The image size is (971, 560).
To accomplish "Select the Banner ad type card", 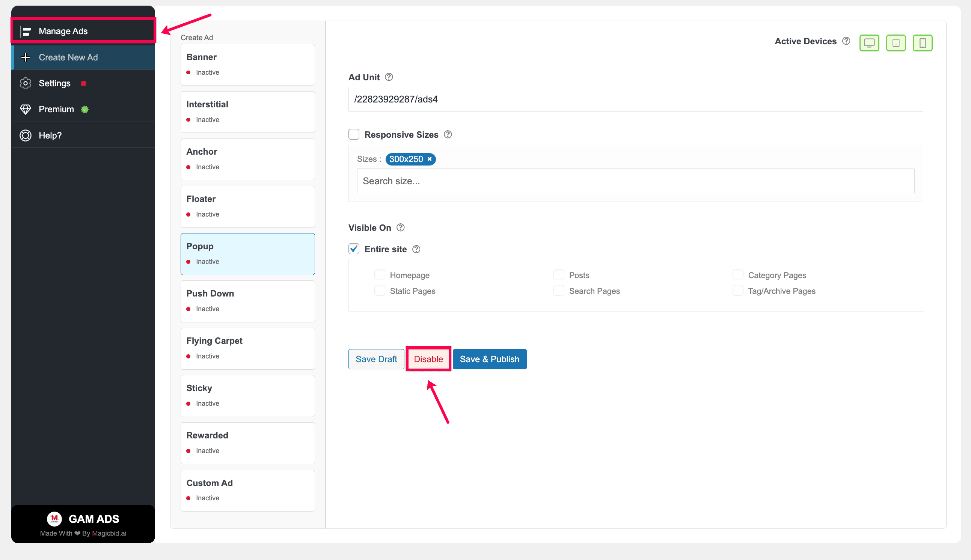I will click(x=247, y=65).
